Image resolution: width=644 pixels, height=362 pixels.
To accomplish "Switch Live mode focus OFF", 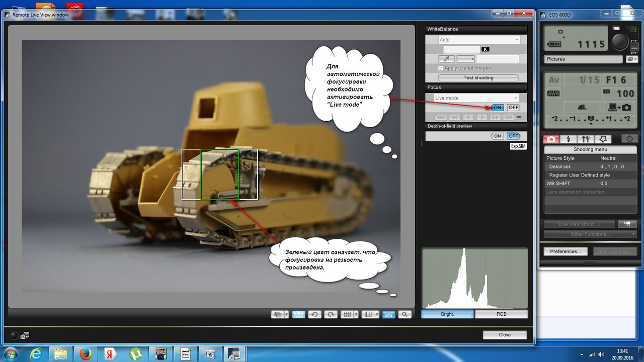I will (513, 108).
